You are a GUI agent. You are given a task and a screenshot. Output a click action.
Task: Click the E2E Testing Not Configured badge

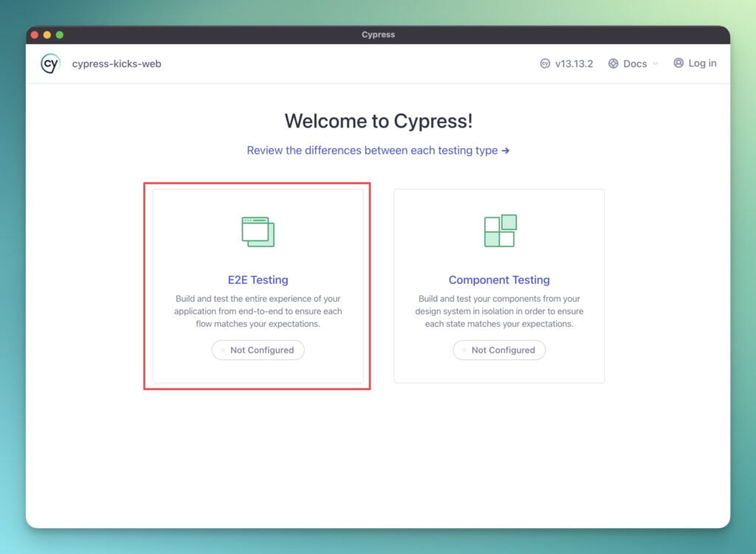[258, 350]
